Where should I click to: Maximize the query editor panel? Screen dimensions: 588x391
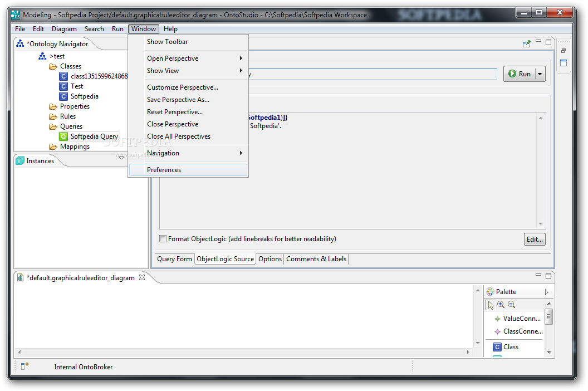coord(548,42)
